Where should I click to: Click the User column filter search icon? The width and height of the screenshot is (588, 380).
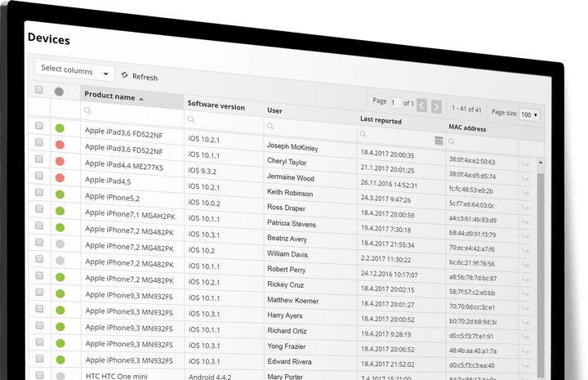point(270,127)
